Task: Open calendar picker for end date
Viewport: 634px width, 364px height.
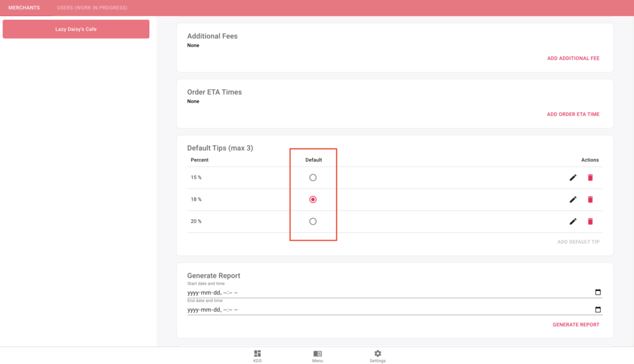Action: point(598,310)
